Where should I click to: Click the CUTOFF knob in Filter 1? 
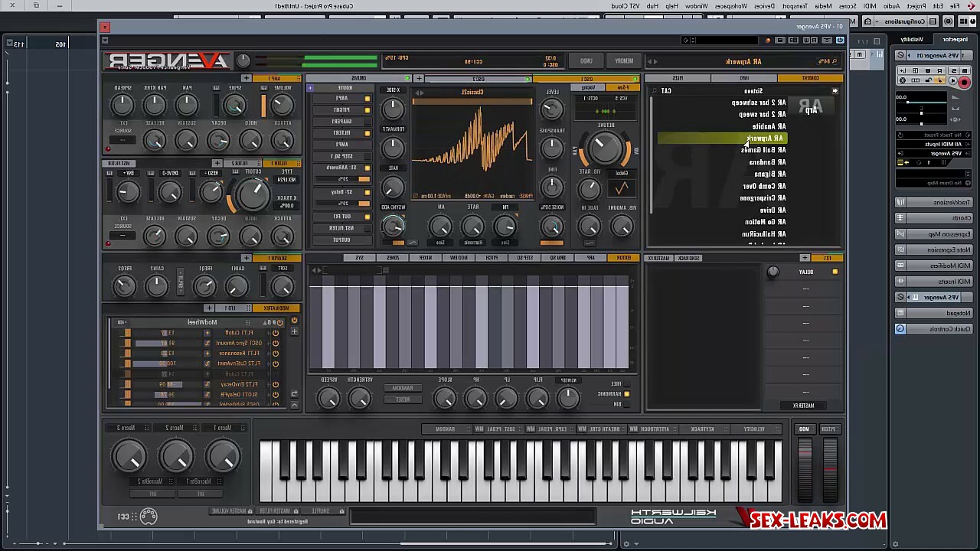pos(254,195)
